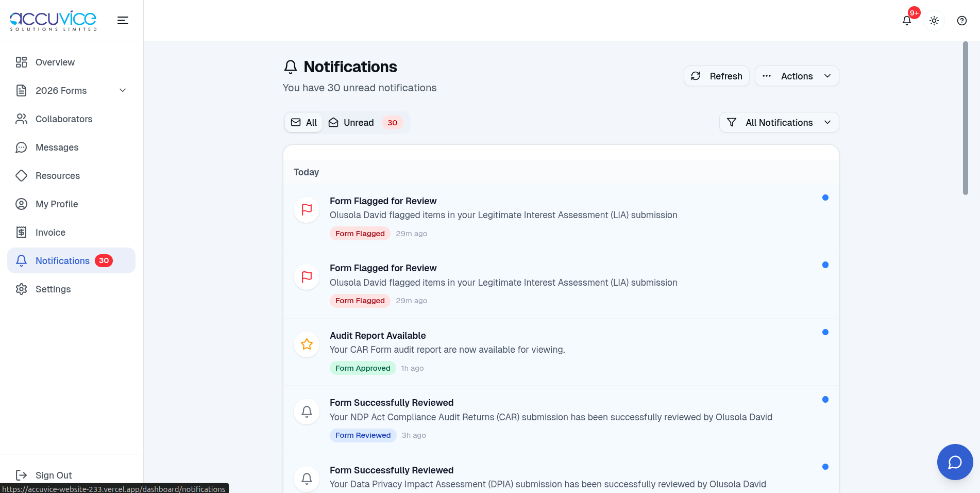Click the flag icon of first notification
Image resolution: width=980 pixels, height=493 pixels.
(x=307, y=210)
